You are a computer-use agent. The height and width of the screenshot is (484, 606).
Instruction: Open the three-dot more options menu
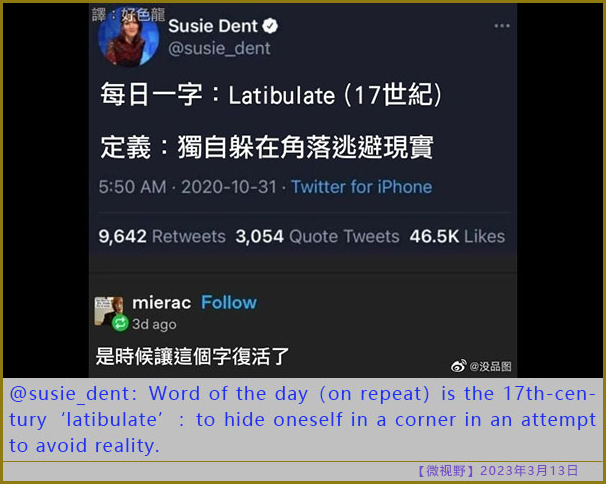point(502,26)
